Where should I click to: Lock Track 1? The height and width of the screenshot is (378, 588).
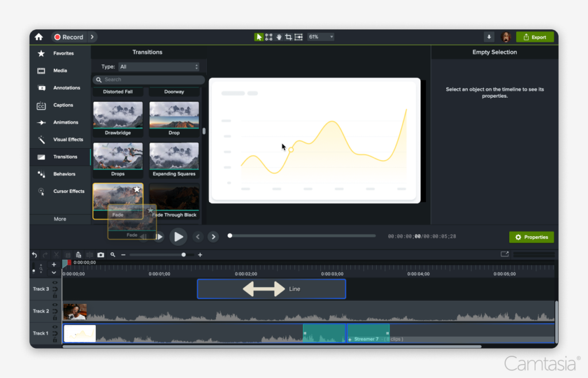click(55, 340)
